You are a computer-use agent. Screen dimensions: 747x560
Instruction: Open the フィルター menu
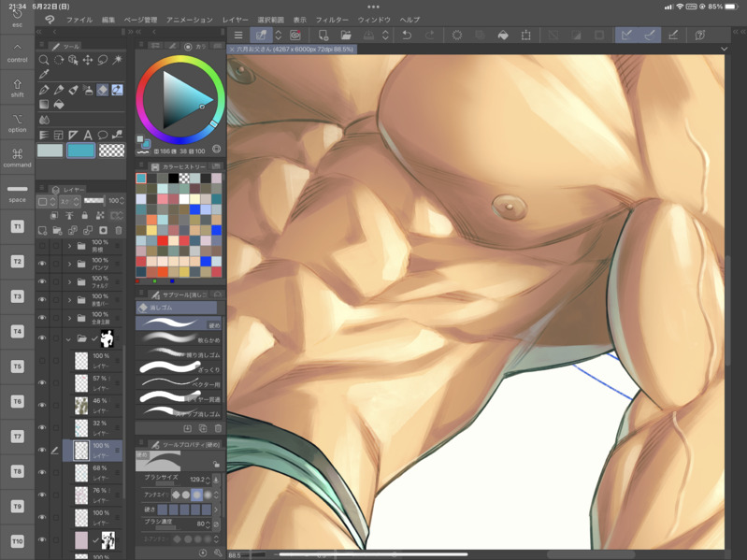click(332, 20)
